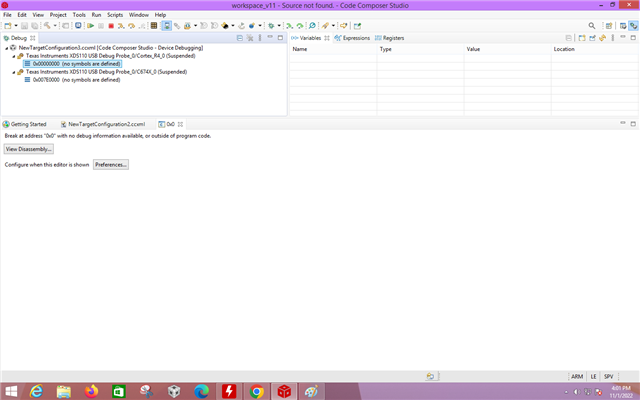The height and width of the screenshot is (400, 640).
Task: Click the New wizard toolbar icon
Action: pyautogui.click(x=8, y=26)
